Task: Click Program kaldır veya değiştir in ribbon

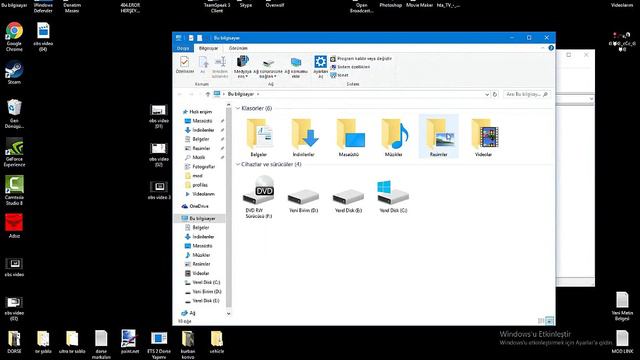Action: 361,59
